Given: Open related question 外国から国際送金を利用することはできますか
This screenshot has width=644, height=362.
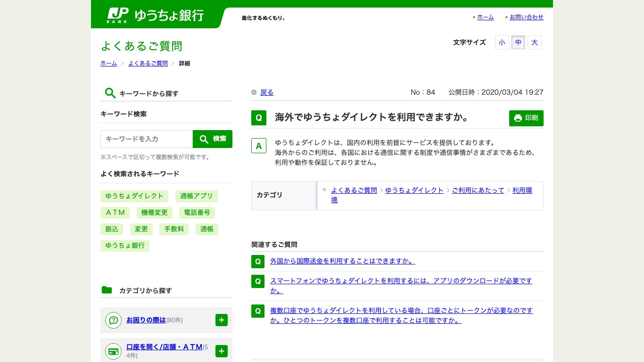Looking at the screenshot, I should 343,261.
